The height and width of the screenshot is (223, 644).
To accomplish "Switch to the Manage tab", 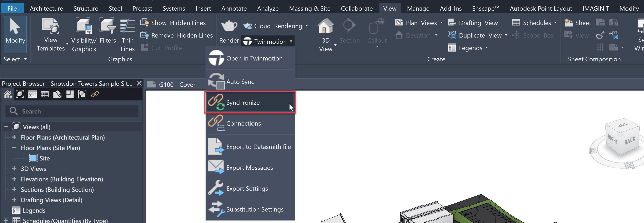I will click(x=418, y=8).
